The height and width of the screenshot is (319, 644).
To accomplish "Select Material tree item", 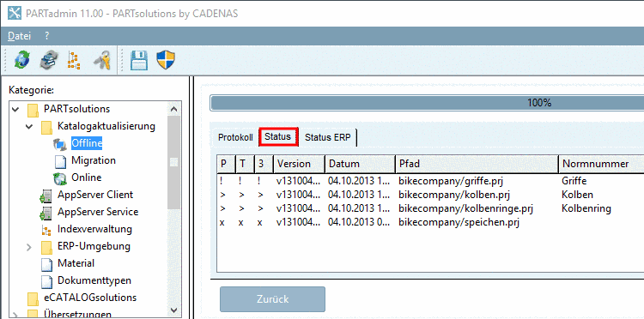I will click(x=76, y=263).
